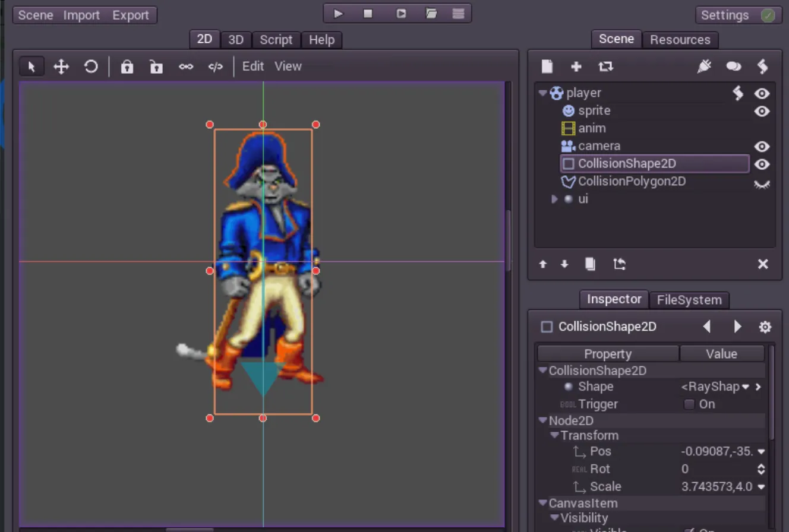Open the Export menu
The image size is (789, 532).
[131, 15]
